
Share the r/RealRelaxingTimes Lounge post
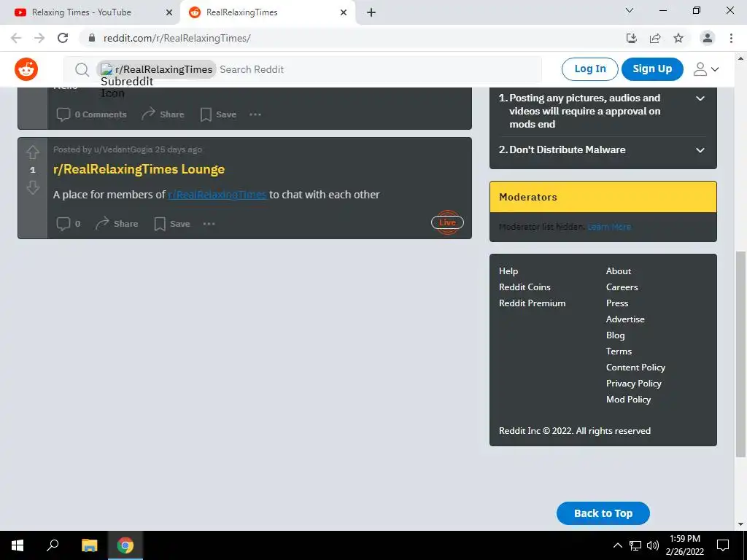pyautogui.click(x=117, y=224)
